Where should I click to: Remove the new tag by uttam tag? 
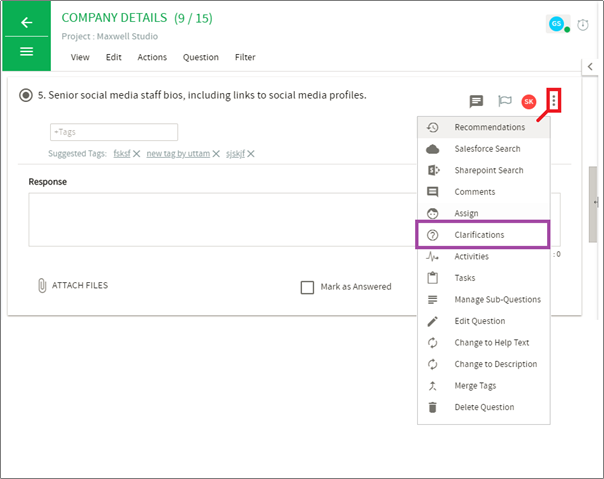click(216, 154)
